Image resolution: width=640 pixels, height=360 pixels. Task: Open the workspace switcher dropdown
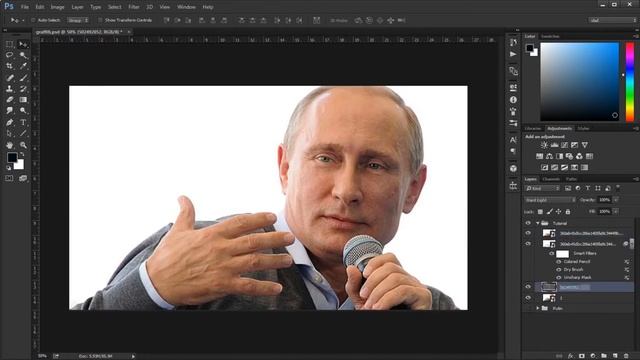pos(612,20)
